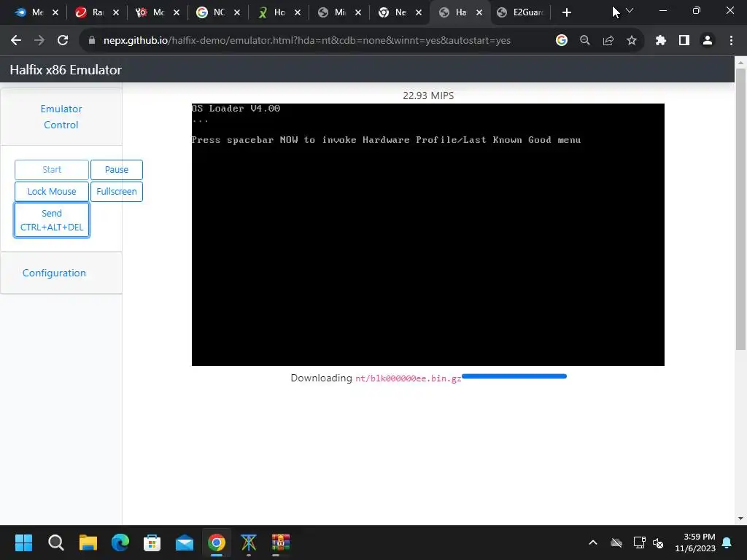Click the Start emulator button

coord(52,169)
